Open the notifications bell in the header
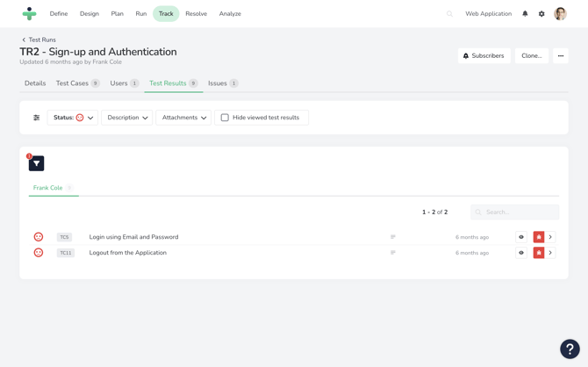 (x=525, y=14)
